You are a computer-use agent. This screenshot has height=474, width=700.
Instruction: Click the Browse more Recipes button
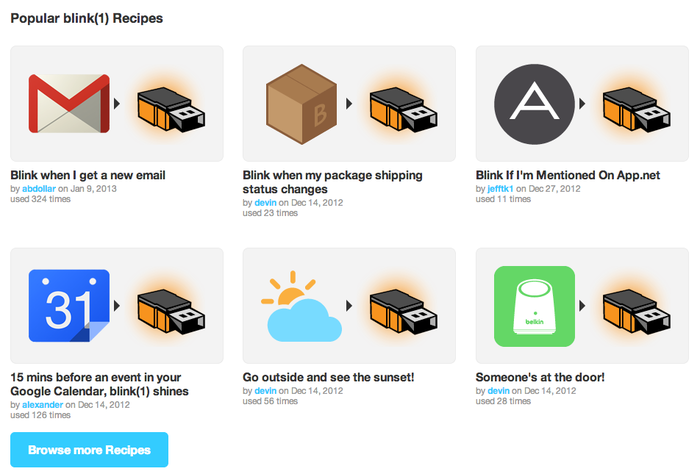pos(89,449)
